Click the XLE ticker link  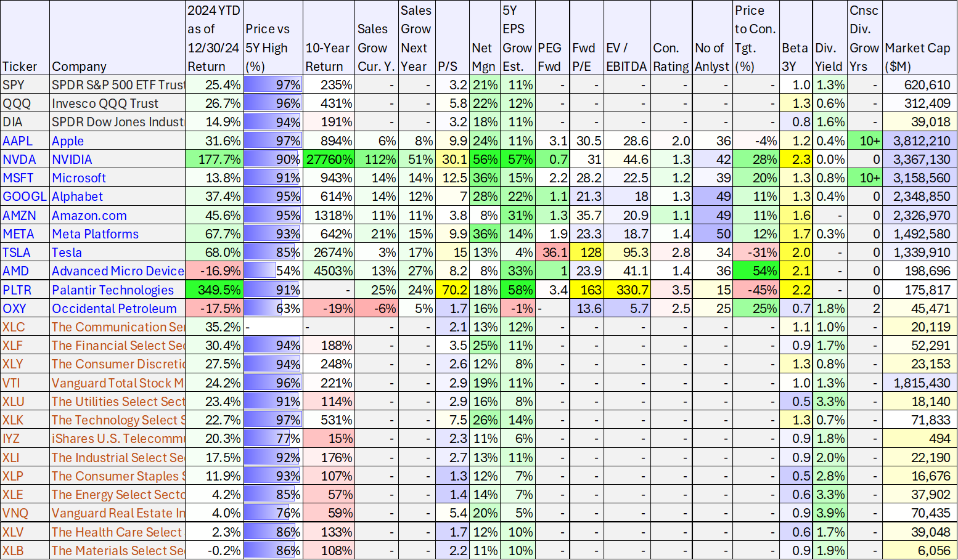(13, 495)
